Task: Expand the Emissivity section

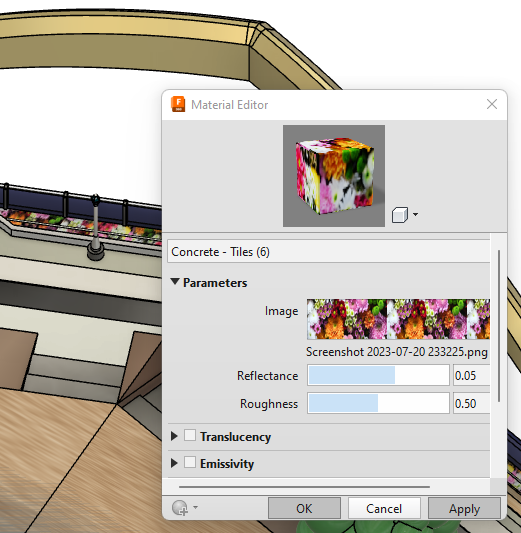Action: tap(174, 463)
